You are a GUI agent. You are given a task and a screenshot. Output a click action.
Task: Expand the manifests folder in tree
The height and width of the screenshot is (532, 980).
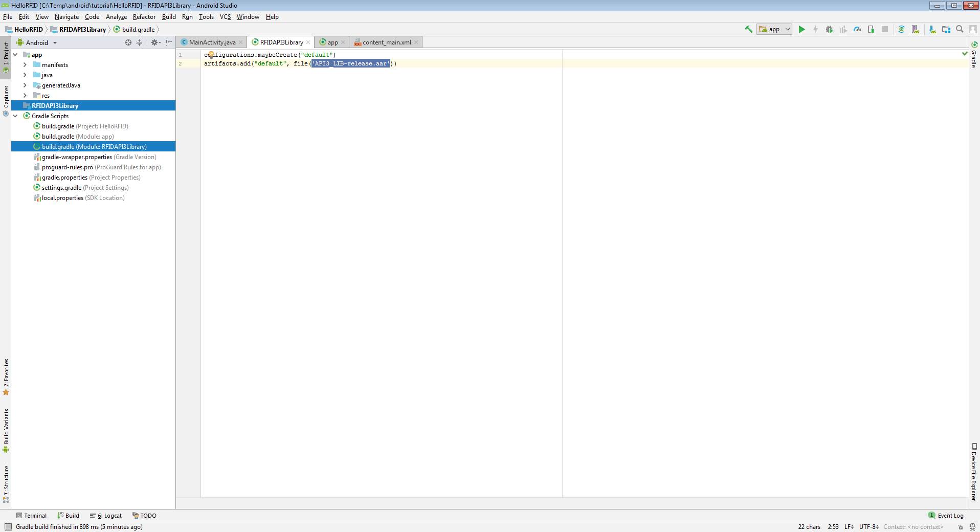pos(25,65)
